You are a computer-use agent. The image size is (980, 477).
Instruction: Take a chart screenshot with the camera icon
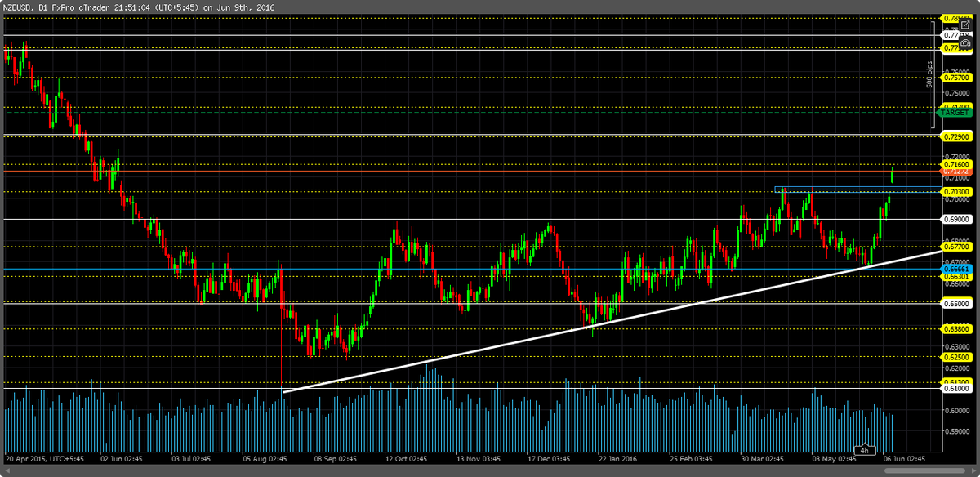(x=964, y=42)
